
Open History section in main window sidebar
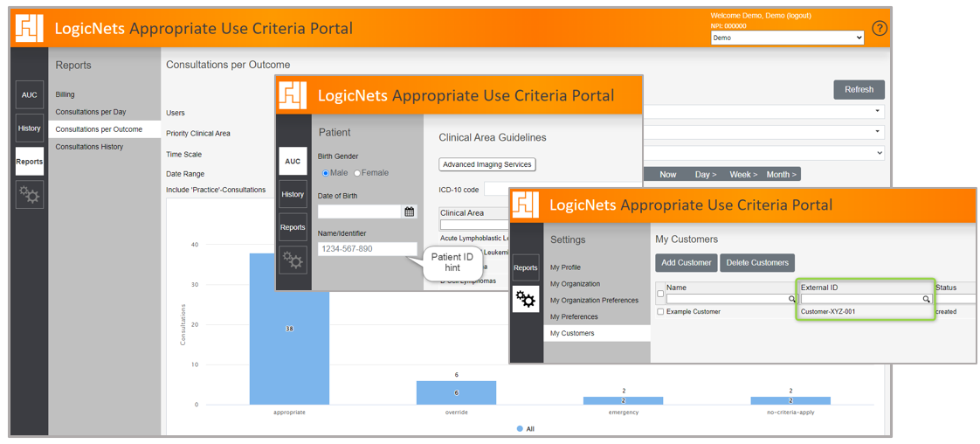30,128
